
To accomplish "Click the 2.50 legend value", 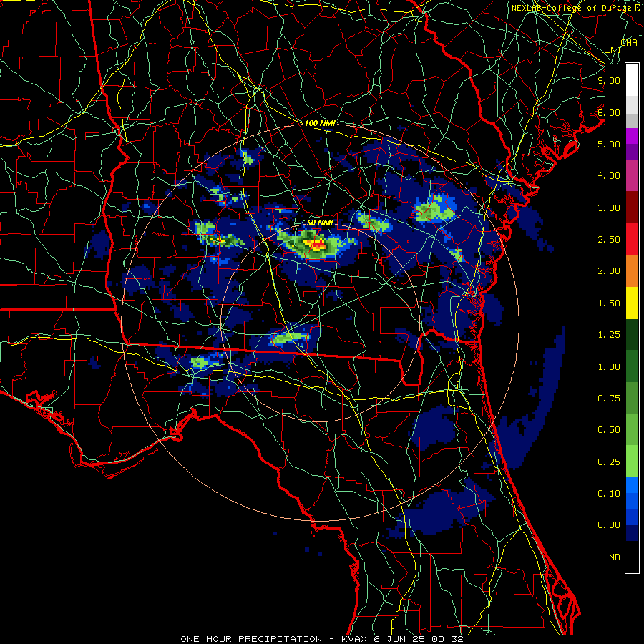I will (609, 240).
